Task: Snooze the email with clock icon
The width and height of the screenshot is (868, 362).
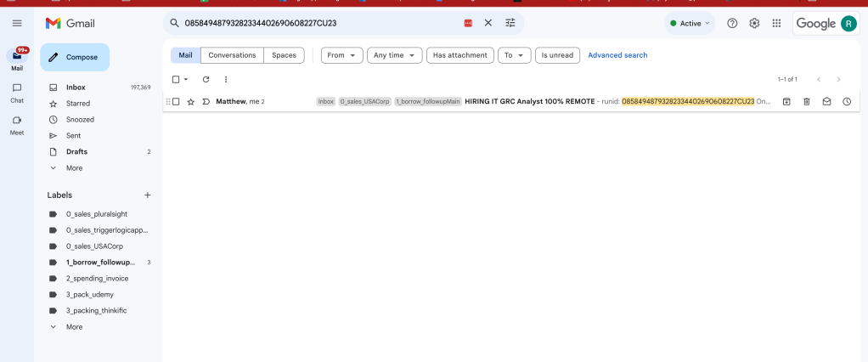Action: pos(847,101)
